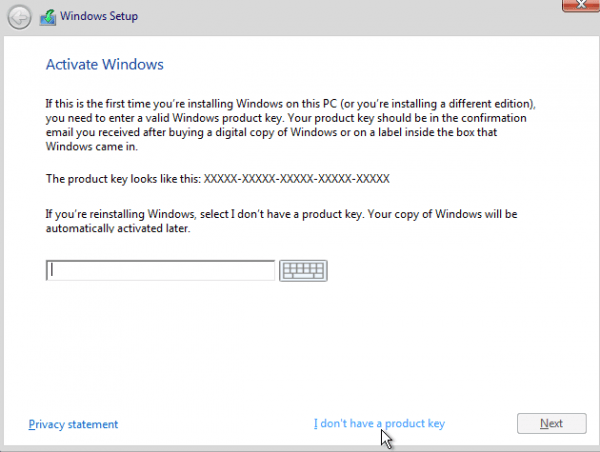
Task: Open the on-screen keyboard
Action: pos(303,271)
